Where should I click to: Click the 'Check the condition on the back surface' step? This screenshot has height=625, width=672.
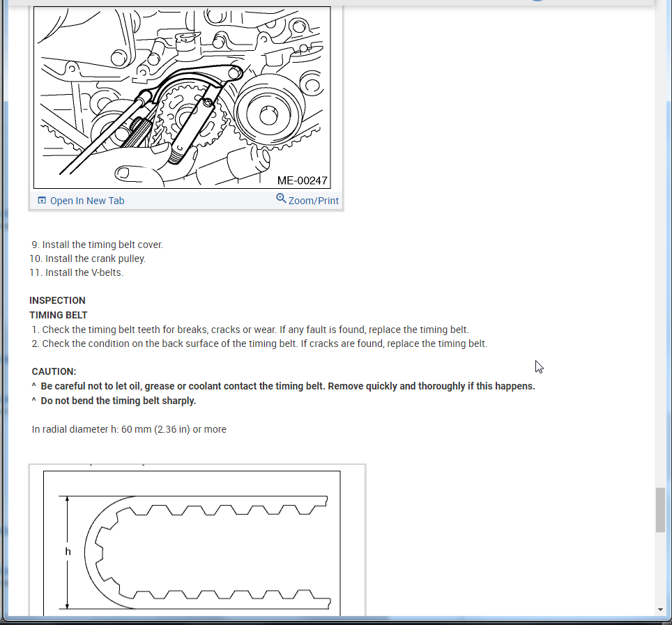point(259,344)
